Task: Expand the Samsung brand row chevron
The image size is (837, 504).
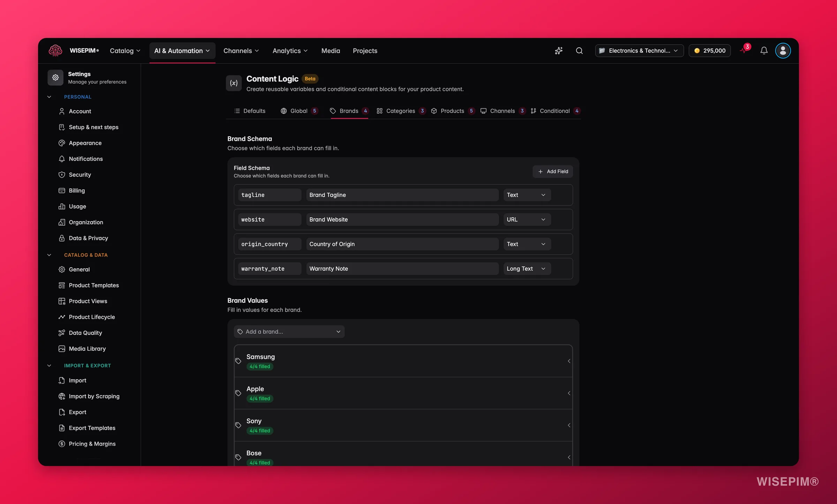Action: (x=569, y=361)
